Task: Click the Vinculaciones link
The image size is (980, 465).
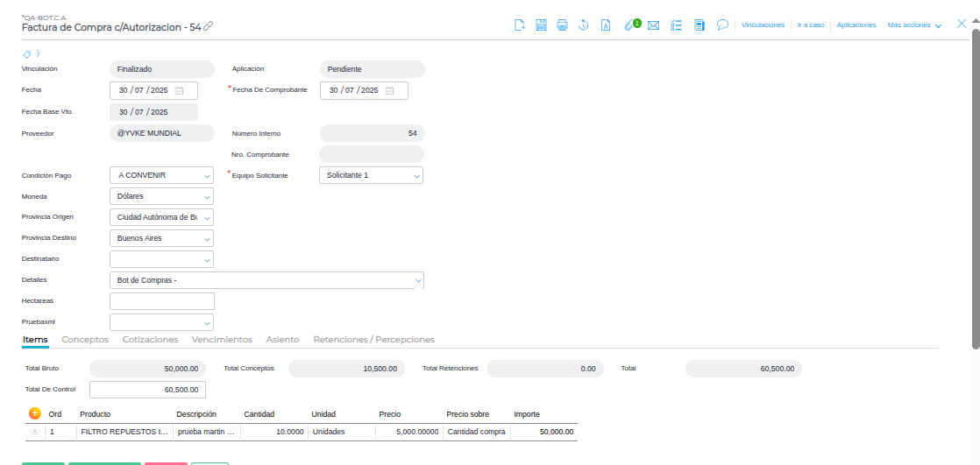Action: click(763, 25)
